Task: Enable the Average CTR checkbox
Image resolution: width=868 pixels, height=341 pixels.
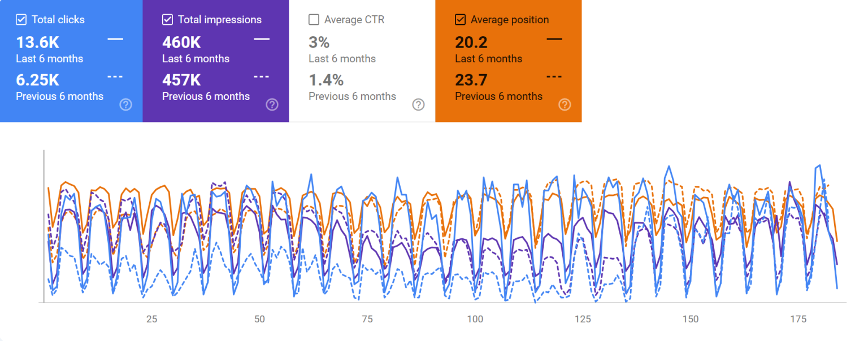Action: 314,19
